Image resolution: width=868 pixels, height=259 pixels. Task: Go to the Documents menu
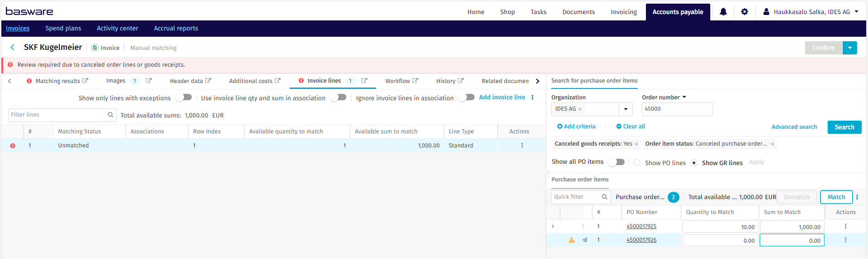[578, 12]
